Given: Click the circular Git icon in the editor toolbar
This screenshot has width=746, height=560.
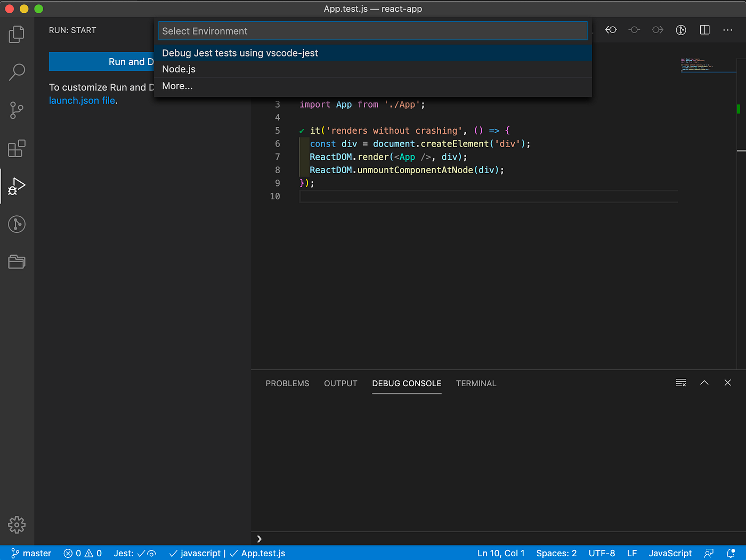Looking at the screenshot, I should [x=681, y=30].
